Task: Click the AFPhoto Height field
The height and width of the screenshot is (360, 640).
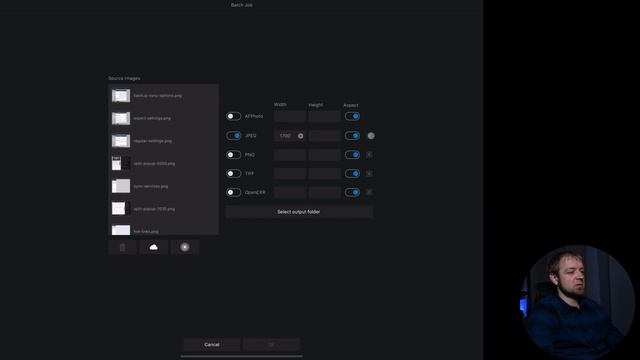Action: (x=324, y=116)
